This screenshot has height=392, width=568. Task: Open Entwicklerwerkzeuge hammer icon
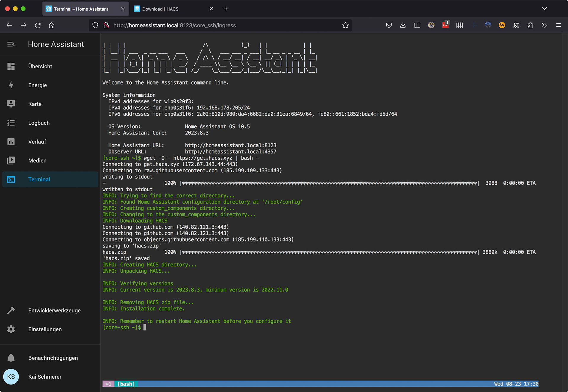(x=11, y=310)
